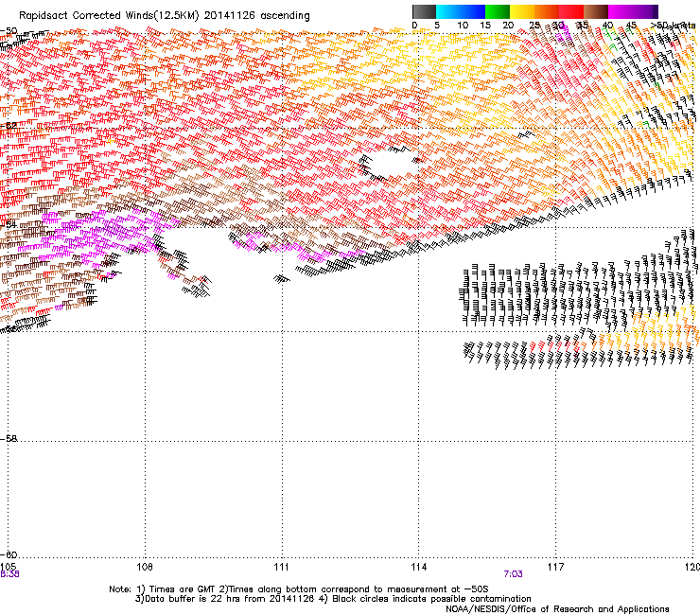Click the green 15-20 knots color swatch
This screenshot has width=700, height=615.
[x=498, y=11]
